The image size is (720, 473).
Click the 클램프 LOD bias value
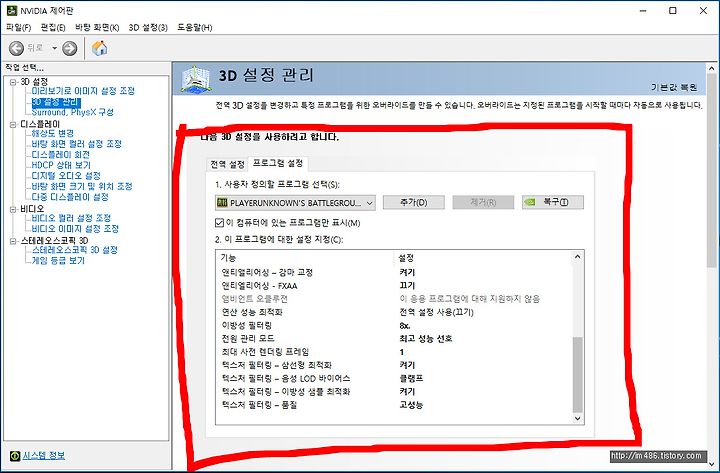click(x=411, y=378)
